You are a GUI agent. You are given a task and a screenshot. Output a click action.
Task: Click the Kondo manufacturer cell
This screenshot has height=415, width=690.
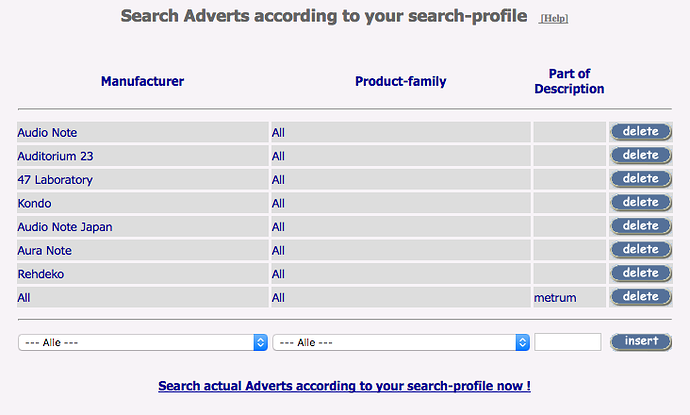pyautogui.click(x=143, y=203)
